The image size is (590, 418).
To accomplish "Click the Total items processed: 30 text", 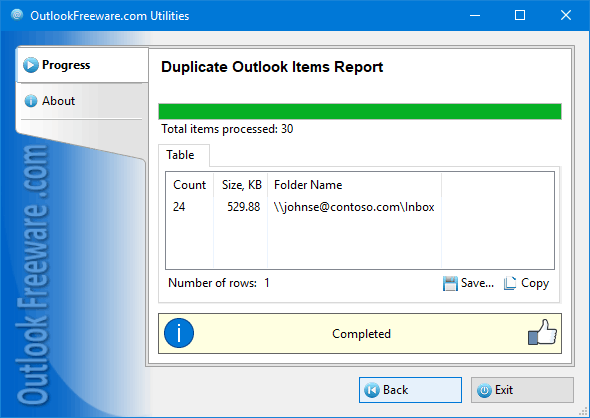I will click(227, 129).
